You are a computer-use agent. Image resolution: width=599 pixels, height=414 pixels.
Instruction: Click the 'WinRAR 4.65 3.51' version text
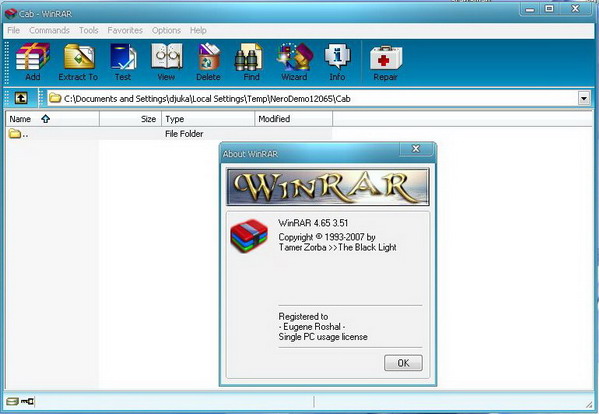point(313,223)
